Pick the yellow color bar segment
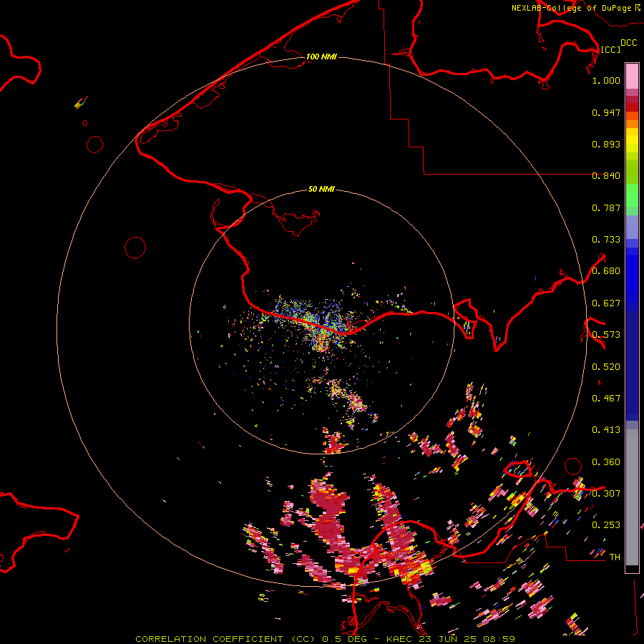644x644 pixels. pos(632,141)
